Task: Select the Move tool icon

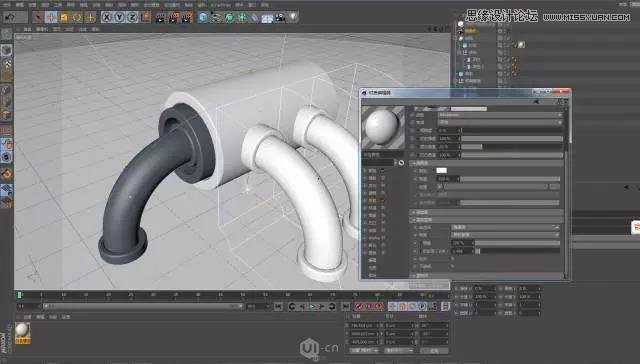Action: tap(51, 17)
